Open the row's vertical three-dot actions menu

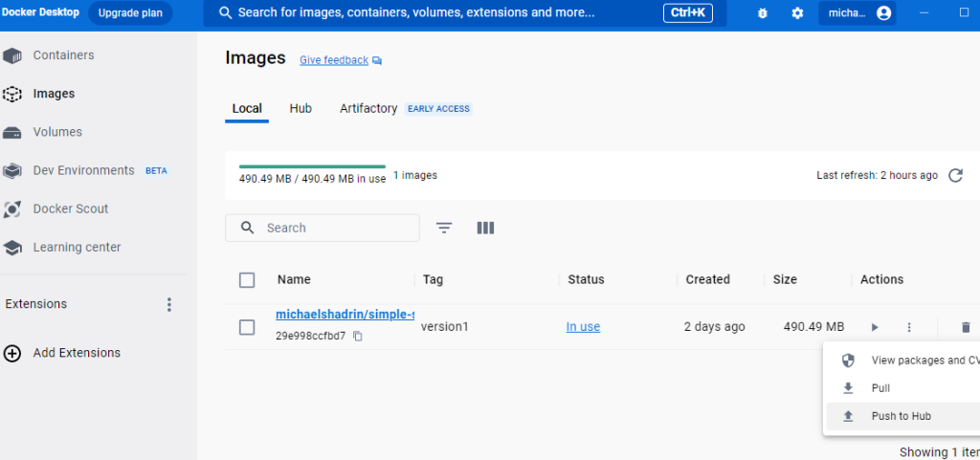tap(909, 327)
